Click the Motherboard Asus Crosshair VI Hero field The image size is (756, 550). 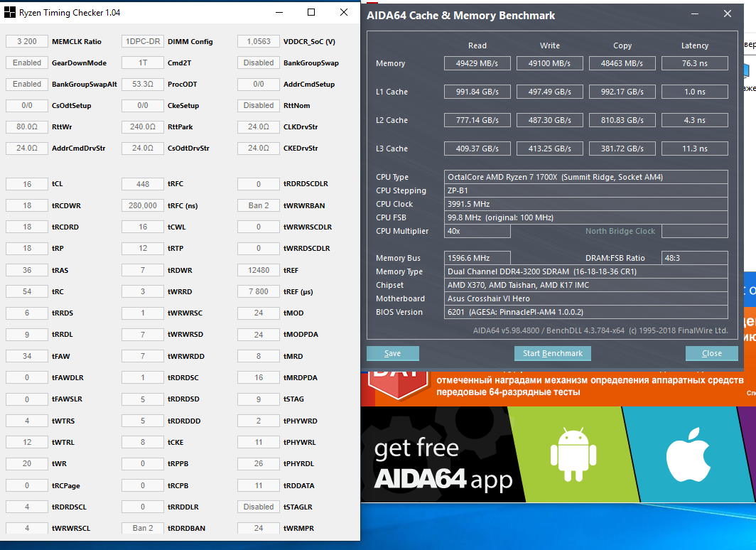pos(585,298)
